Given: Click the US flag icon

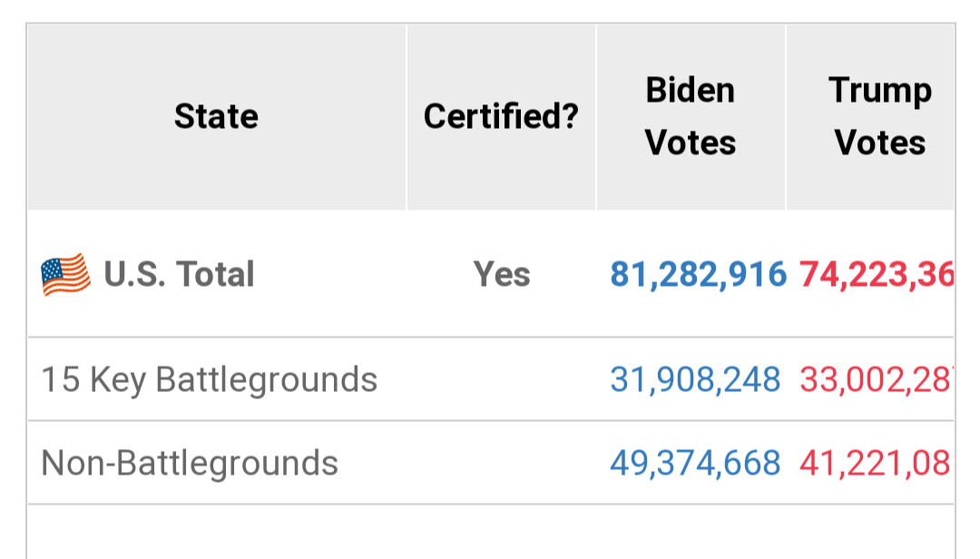Looking at the screenshot, I should (x=65, y=274).
